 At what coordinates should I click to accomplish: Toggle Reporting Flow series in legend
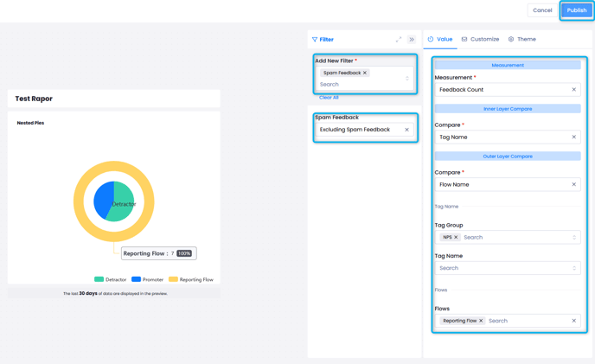(190, 279)
